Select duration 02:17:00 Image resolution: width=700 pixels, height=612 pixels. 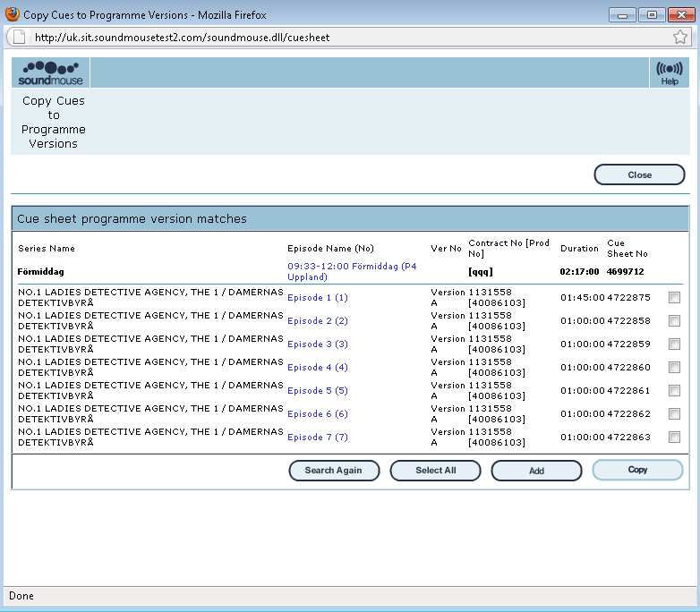point(579,271)
